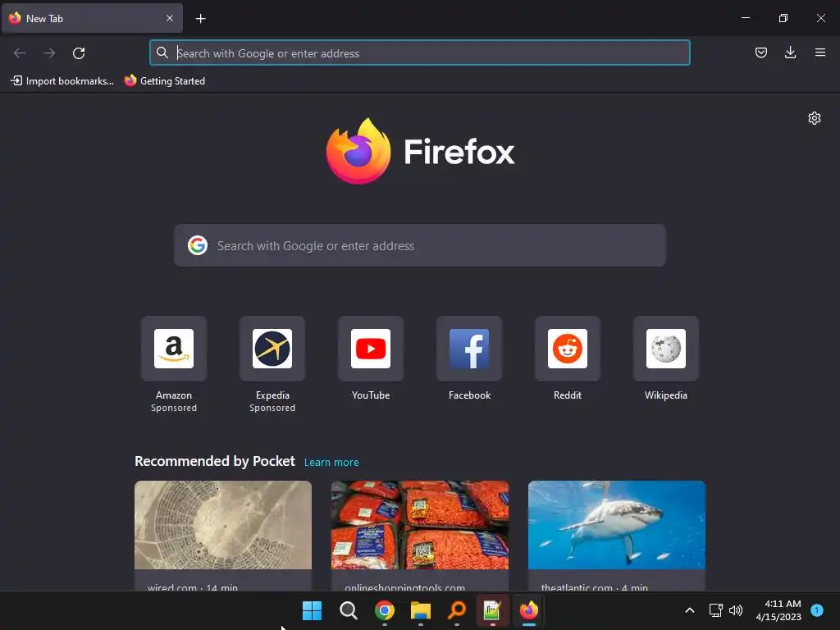This screenshot has width=840, height=630.
Task: Open File Explorer from taskbar
Action: 421,610
